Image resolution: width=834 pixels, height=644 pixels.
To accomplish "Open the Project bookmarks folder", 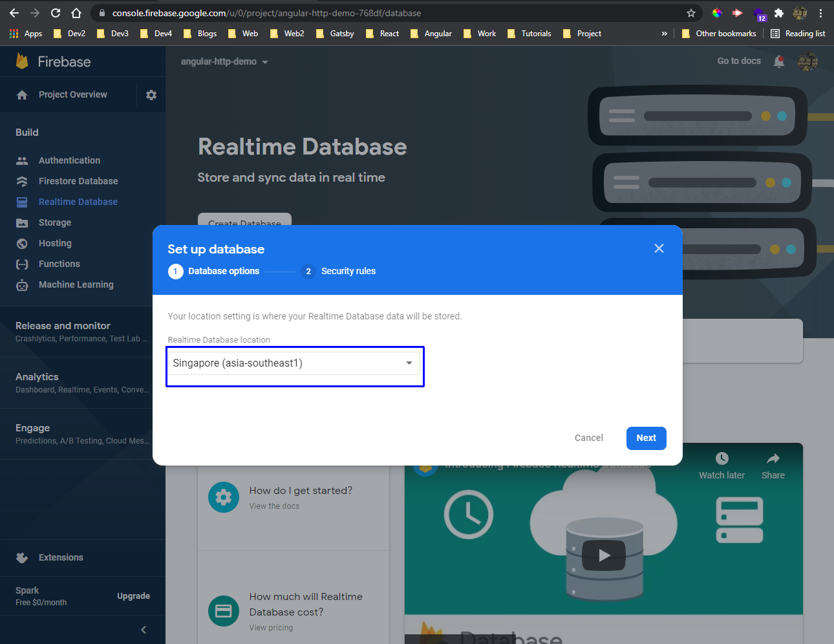I will [582, 34].
